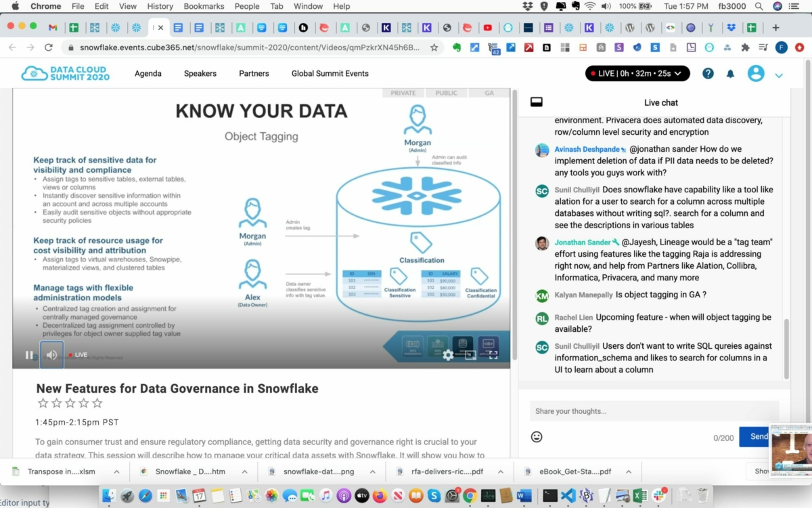Open the Speakers page link
Image resolution: width=812 pixels, height=508 pixels.
coord(200,73)
